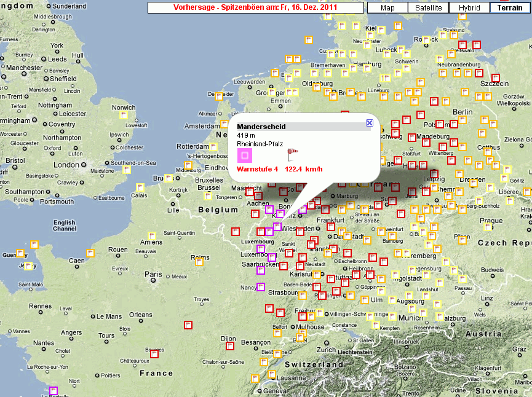
Task: Click the '122.4 km/h' gust value
Action: [x=304, y=169]
